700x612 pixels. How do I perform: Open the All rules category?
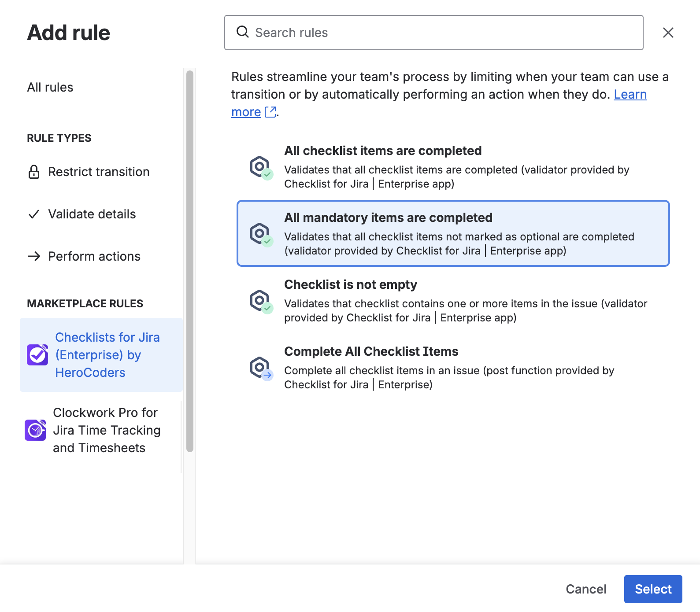click(x=50, y=87)
